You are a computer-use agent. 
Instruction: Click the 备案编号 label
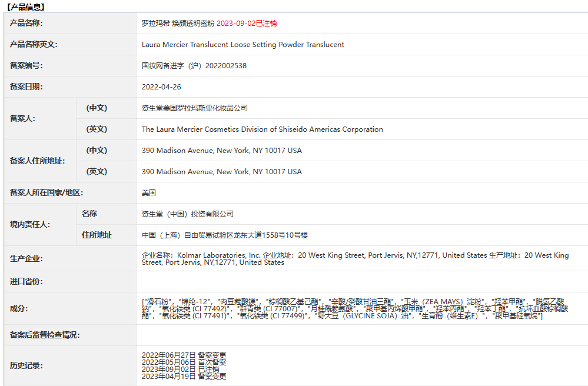pyautogui.click(x=26, y=65)
